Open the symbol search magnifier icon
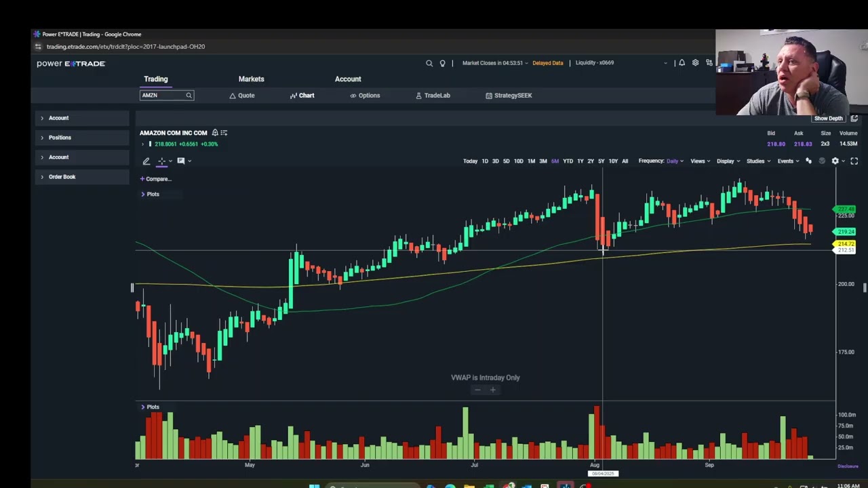868x488 pixels. 429,63
